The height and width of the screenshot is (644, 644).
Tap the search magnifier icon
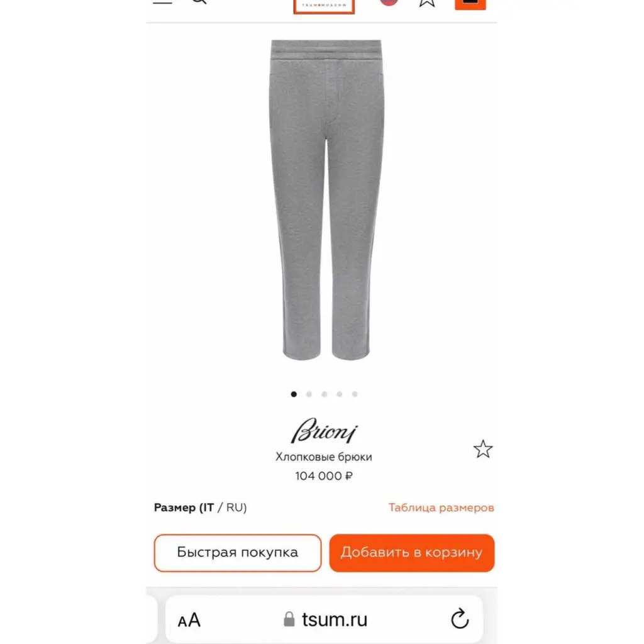(x=199, y=2)
